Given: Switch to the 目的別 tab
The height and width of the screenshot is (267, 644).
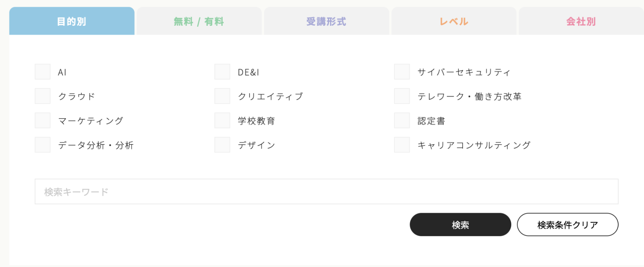Looking at the screenshot, I should pos(72,21).
